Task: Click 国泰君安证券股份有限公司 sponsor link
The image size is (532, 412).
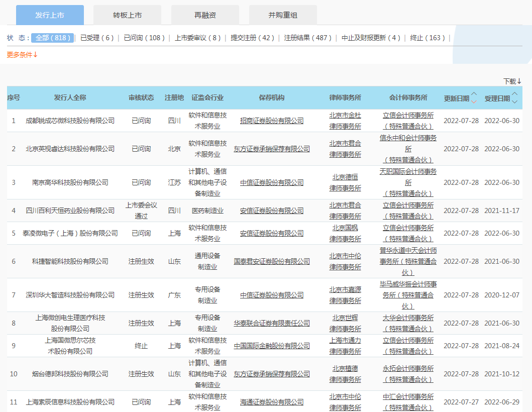Action: pos(272,261)
